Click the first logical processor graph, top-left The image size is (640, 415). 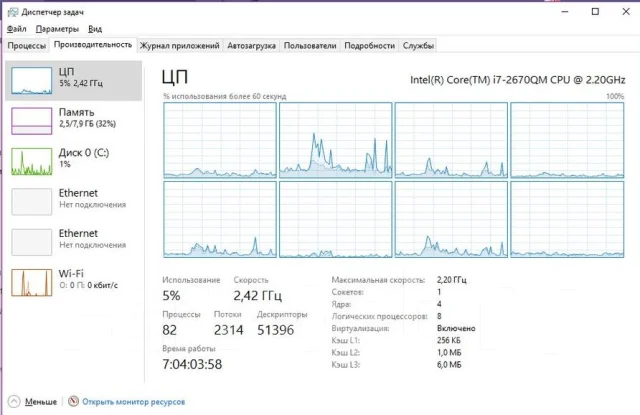coord(220,140)
